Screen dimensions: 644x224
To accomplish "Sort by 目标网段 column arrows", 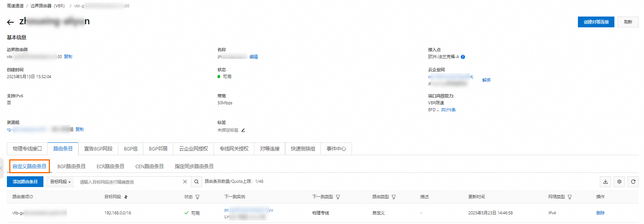I will [x=126, y=197].
